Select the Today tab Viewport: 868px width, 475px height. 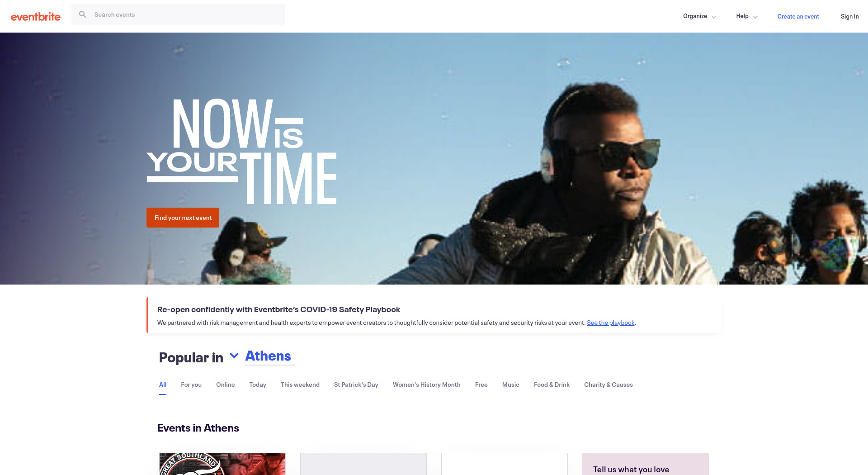point(258,385)
